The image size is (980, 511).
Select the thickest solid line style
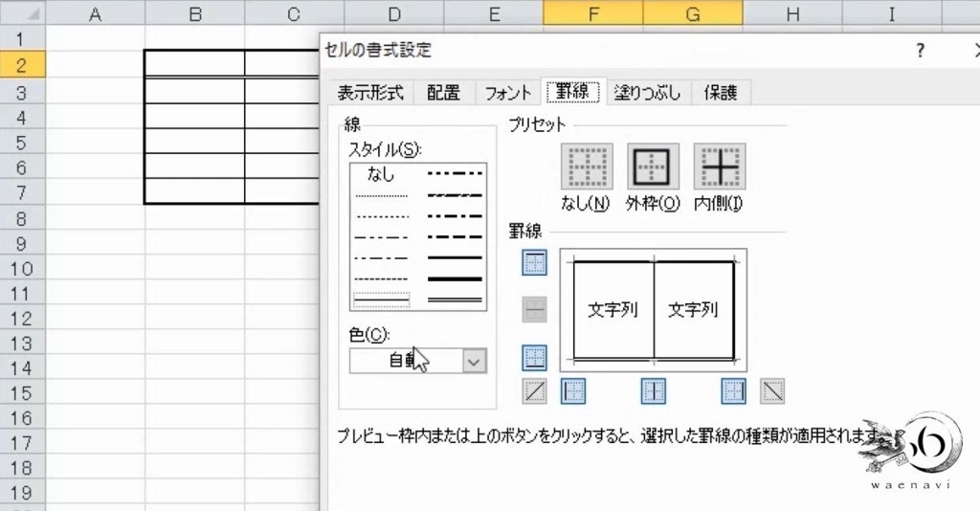[455, 278]
